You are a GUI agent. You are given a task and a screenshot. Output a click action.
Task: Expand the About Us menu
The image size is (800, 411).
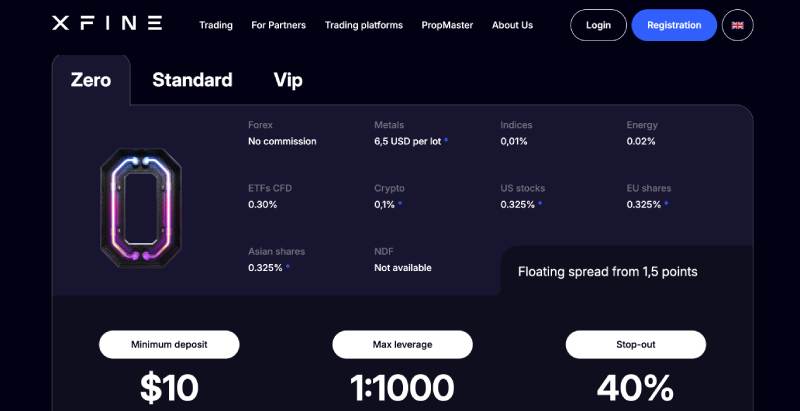coord(512,25)
